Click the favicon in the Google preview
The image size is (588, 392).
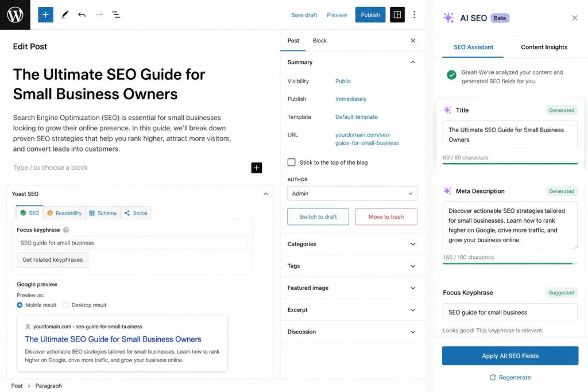point(28,327)
